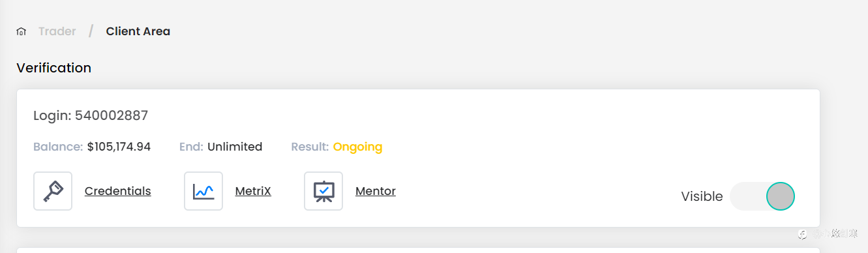This screenshot has width=868, height=253.
Task: Select the balance amount $105,174.94
Action: point(119,147)
